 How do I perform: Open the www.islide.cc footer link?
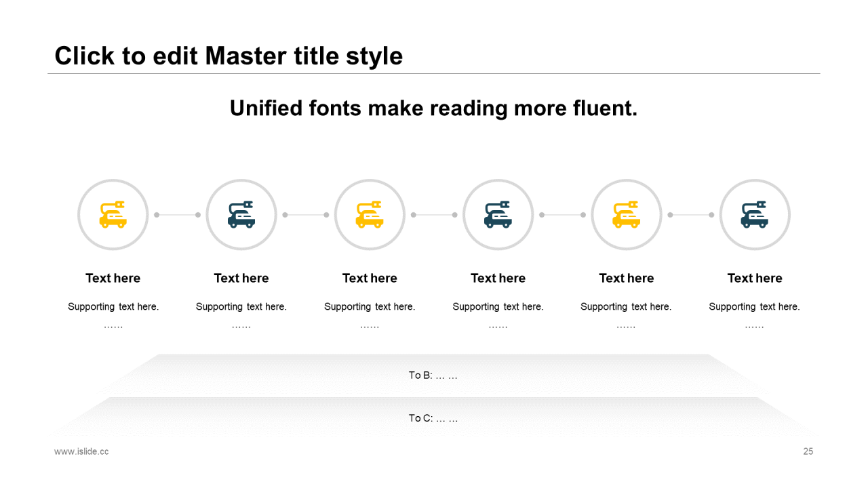[81, 451]
